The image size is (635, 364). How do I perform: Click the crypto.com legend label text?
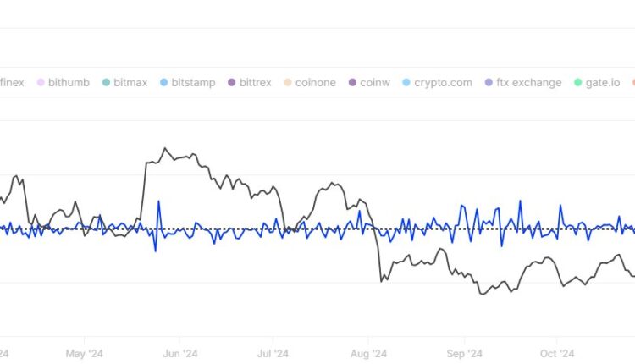coord(444,83)
